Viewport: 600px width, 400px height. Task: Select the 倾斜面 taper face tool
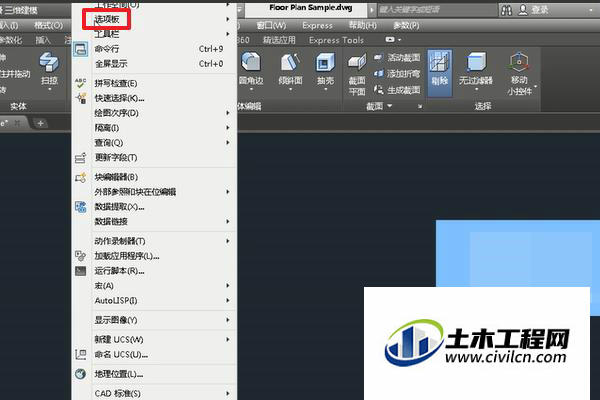pyautogui.click(x=290, y=71)
